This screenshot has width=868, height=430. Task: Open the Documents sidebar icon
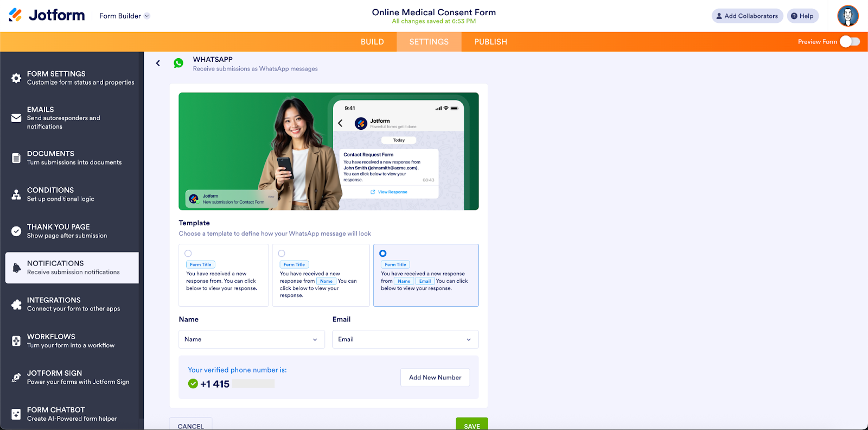(16, 158)
